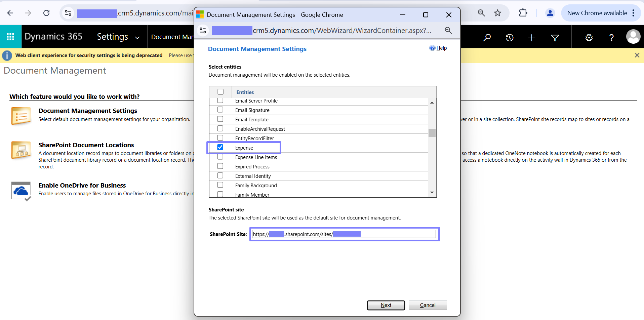
Task: Click the info icon on the notification bar
Action: pos(7,55)
